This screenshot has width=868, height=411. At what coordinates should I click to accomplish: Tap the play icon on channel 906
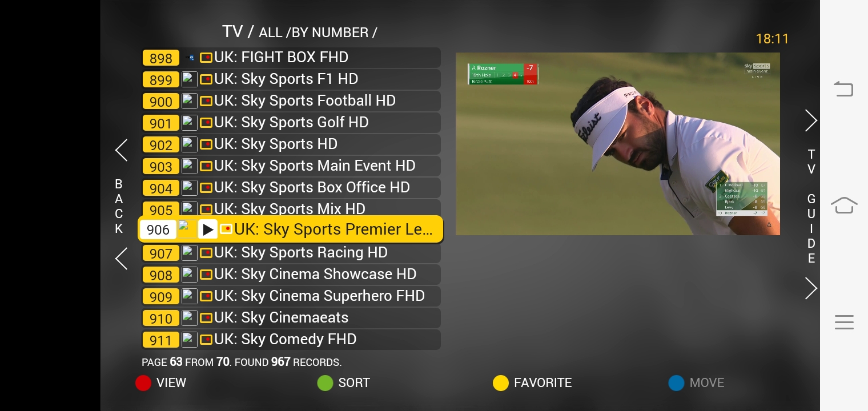(x=207, y=229)
